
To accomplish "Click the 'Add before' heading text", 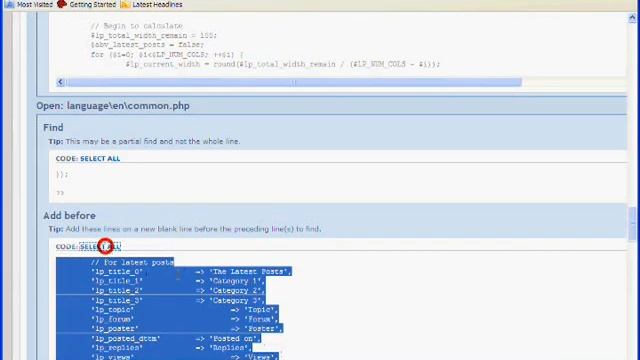I will [69, 216].
